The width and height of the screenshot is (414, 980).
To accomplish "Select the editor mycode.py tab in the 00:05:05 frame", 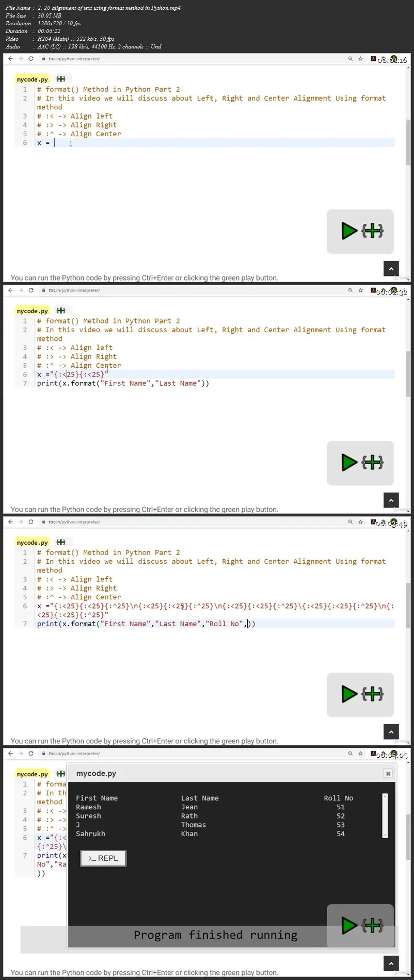I will tap(32, 774).
